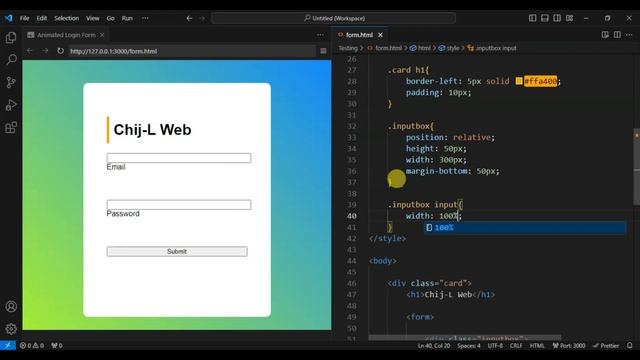Select form.html breadcrumb

pos(388,48)
